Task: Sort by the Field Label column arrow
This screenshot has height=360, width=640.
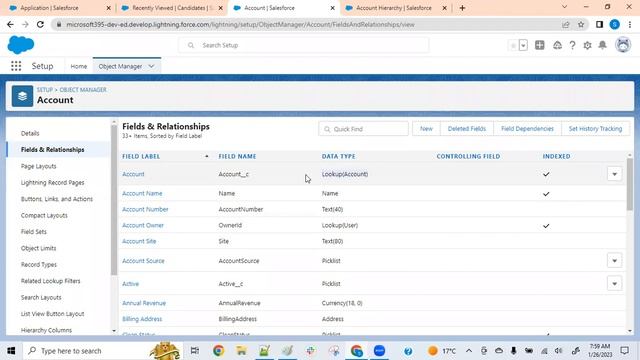Action: pyautogui.click(x=207, y=156)
